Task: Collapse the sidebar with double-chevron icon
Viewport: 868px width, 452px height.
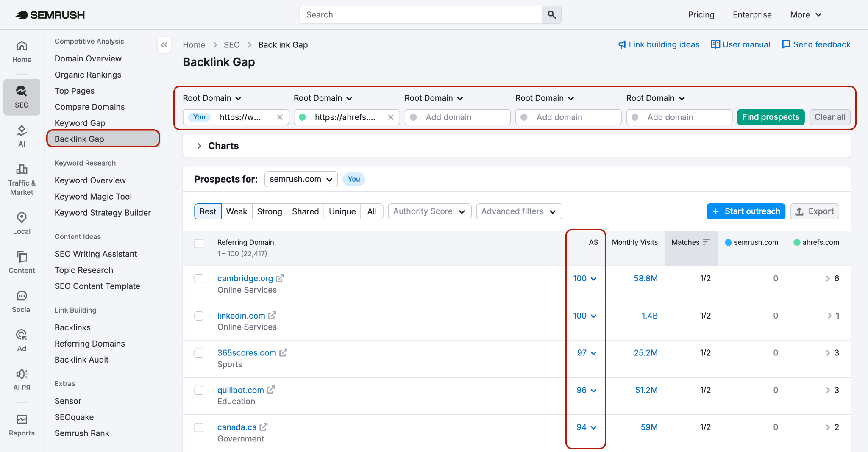Action: point(164,45)
